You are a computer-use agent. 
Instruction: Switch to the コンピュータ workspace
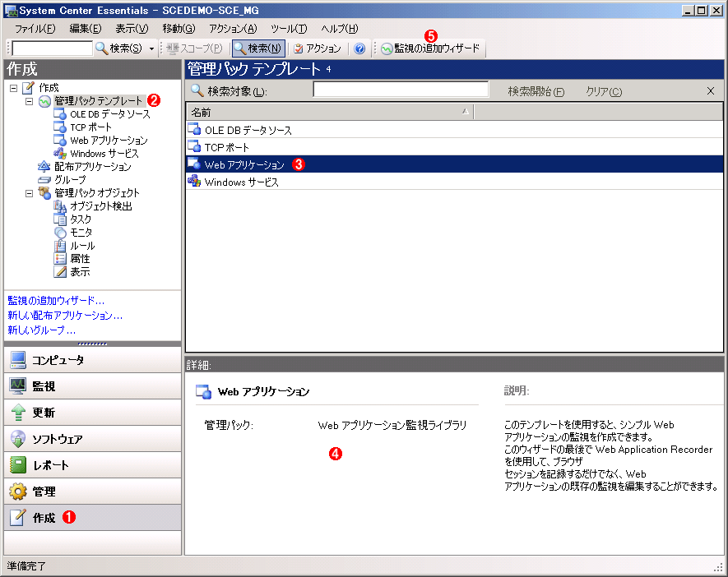point(92,360)
